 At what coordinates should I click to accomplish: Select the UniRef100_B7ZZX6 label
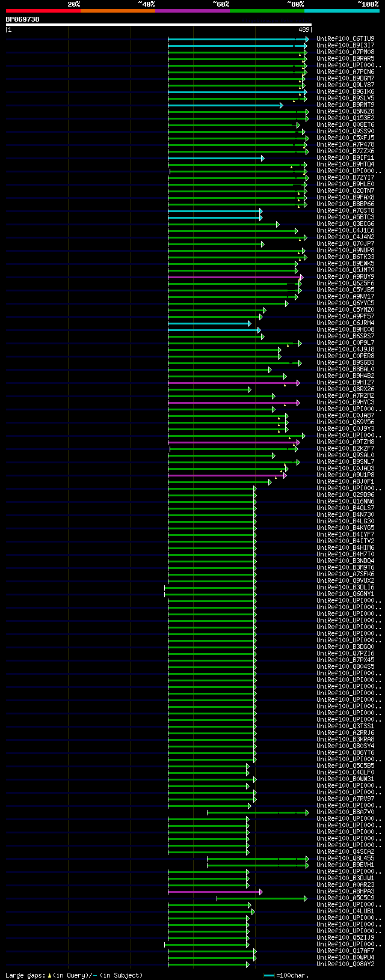[345, 151]
